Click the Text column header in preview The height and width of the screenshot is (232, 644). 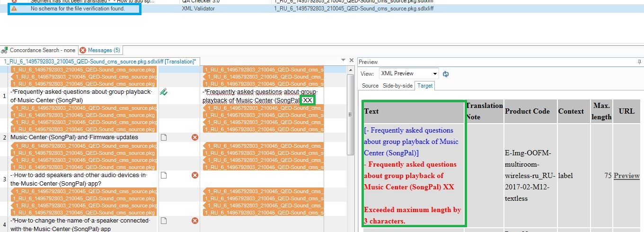click(x=414, y=111)
